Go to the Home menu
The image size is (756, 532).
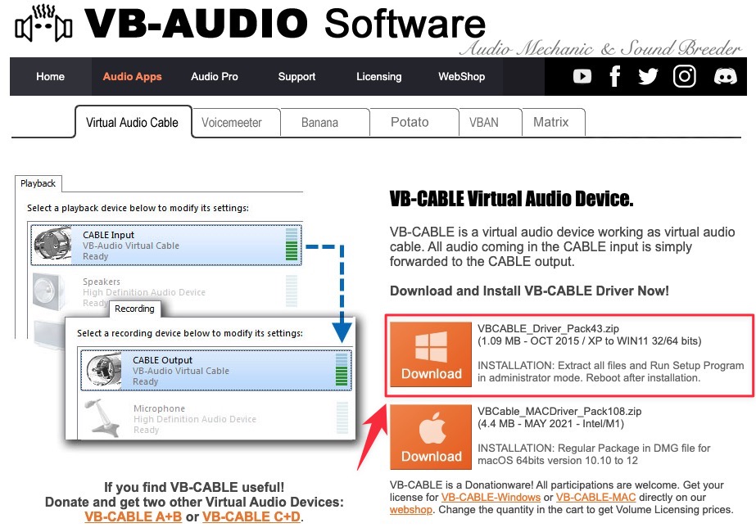coord(50,77)
